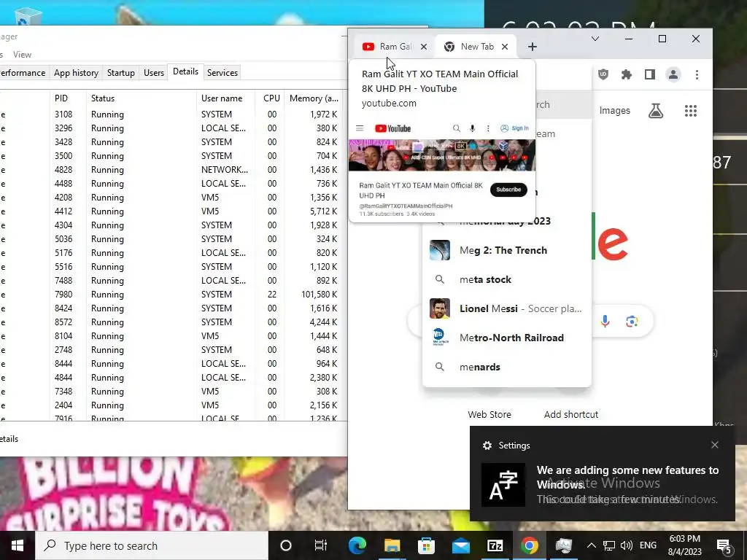Open the Windows Start menu
This screenshot has height=560, width=747.
tap(18, 545)
